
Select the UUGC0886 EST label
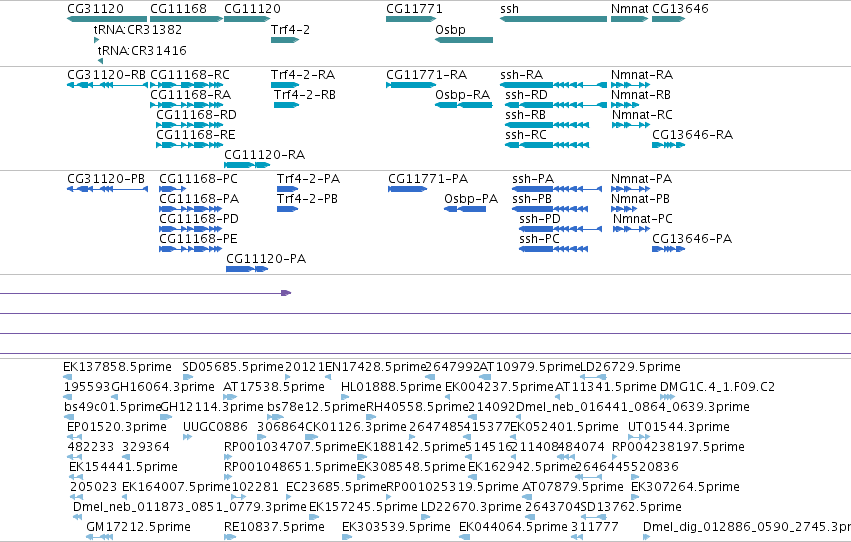point(215,427)
